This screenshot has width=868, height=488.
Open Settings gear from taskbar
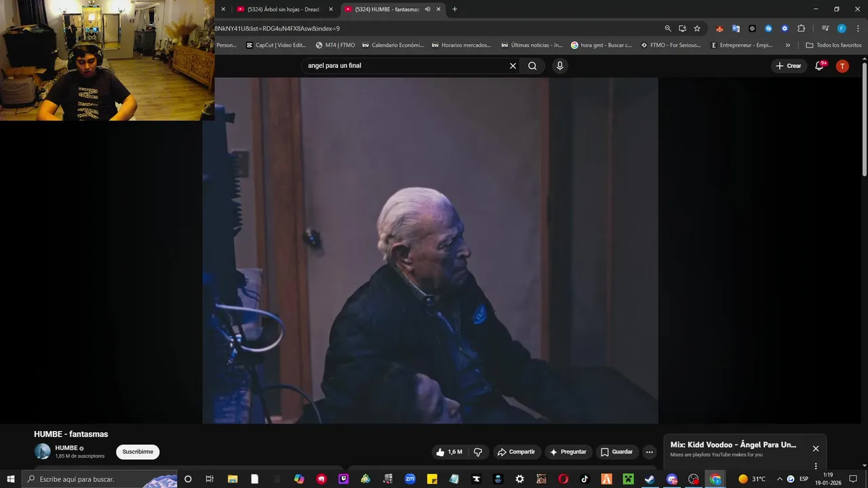point(519,479)
